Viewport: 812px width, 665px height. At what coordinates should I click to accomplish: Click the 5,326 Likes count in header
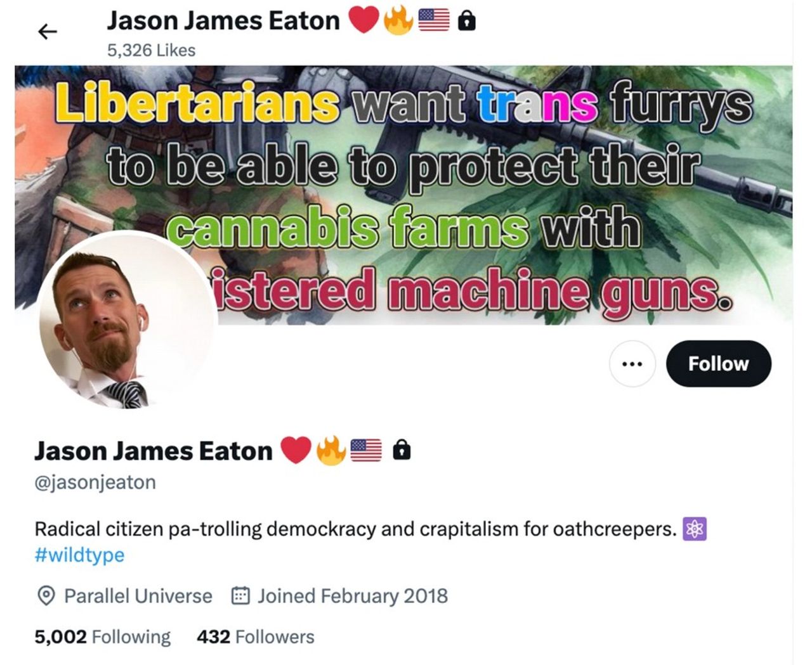(x=151, y=50)
